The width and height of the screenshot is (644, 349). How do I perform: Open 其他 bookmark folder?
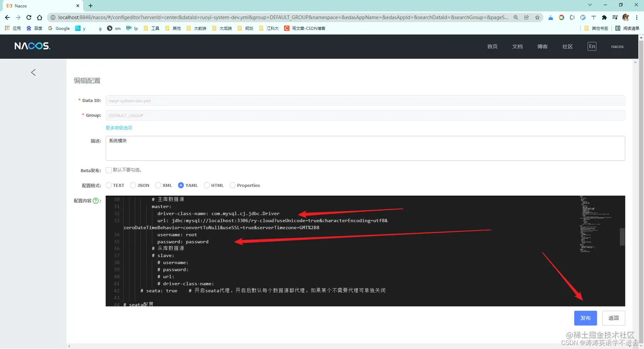coord(172,28)
